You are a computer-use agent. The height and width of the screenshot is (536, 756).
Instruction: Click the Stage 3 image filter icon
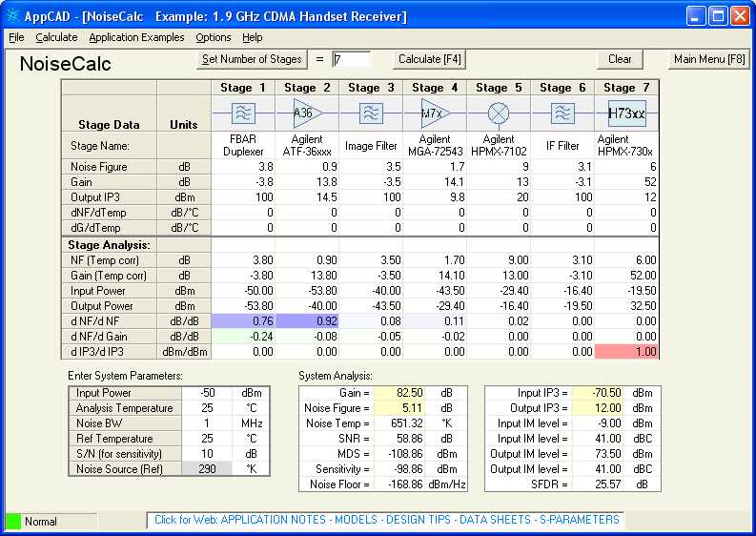point(370,113)
